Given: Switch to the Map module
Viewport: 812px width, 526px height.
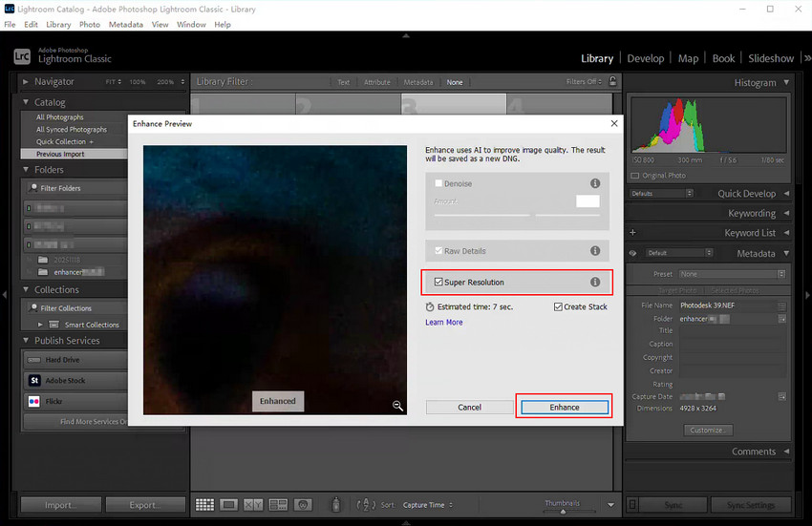Looking at the screenshot, I should coord(688,58).
